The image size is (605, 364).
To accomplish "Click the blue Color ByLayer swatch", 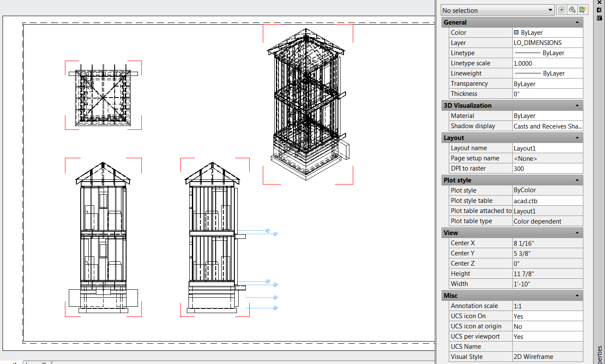I will click(x=516, y=32).
